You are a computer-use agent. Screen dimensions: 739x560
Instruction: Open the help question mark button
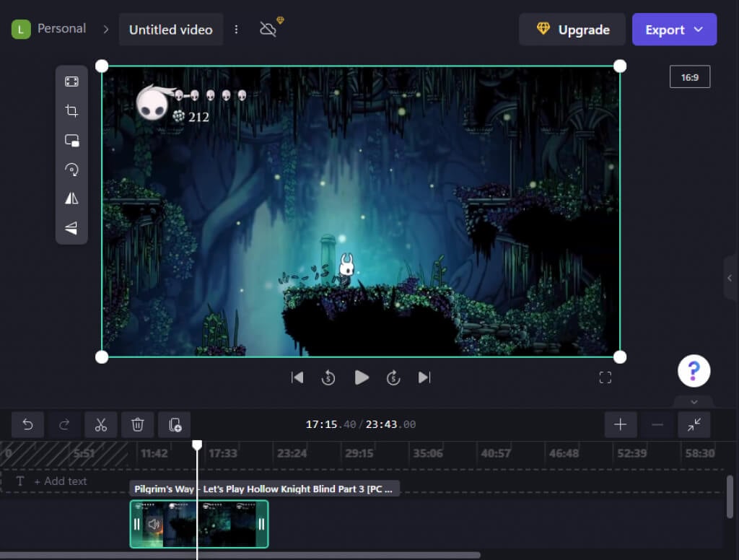point(694,371)
